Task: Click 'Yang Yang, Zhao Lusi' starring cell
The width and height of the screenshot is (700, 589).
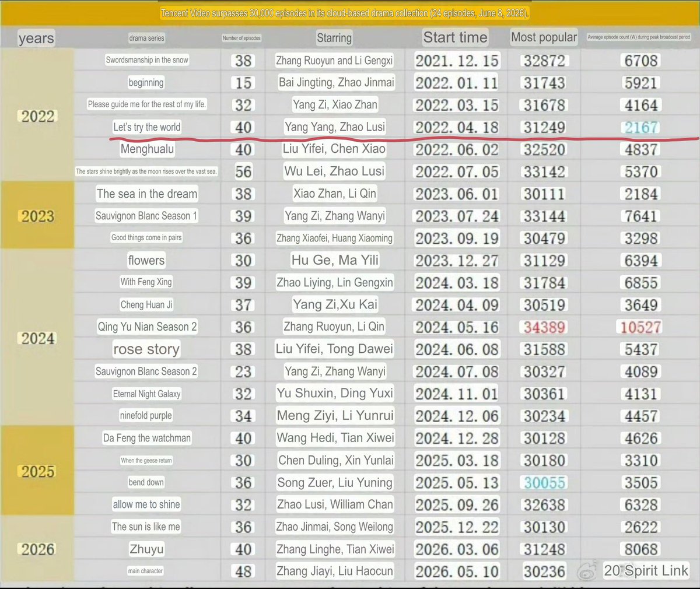Action: 335,127
